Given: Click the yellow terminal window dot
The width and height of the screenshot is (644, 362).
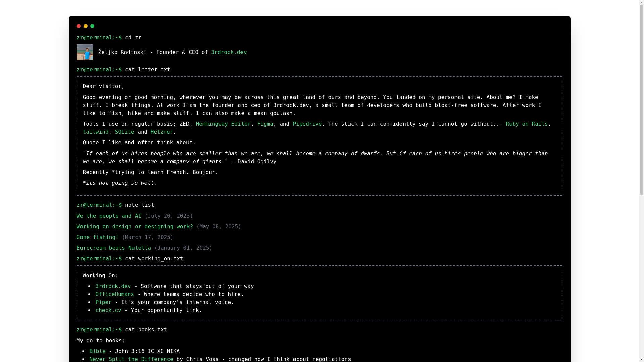Looking at the screenshot, I should [x=86, y=26].
